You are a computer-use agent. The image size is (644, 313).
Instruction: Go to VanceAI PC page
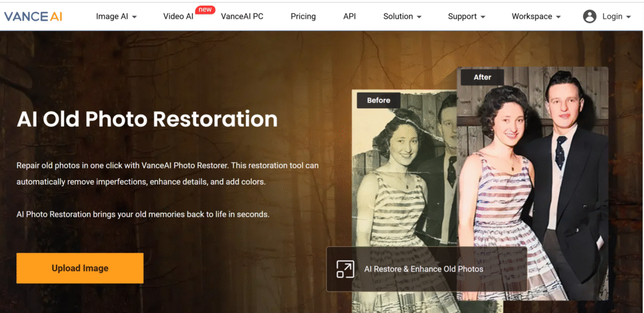pos(242,16)
